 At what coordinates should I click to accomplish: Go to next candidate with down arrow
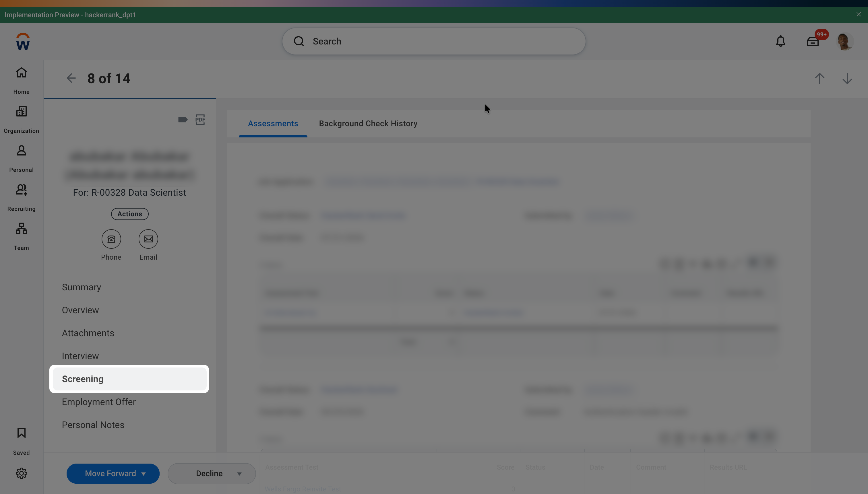pos(847,78)
